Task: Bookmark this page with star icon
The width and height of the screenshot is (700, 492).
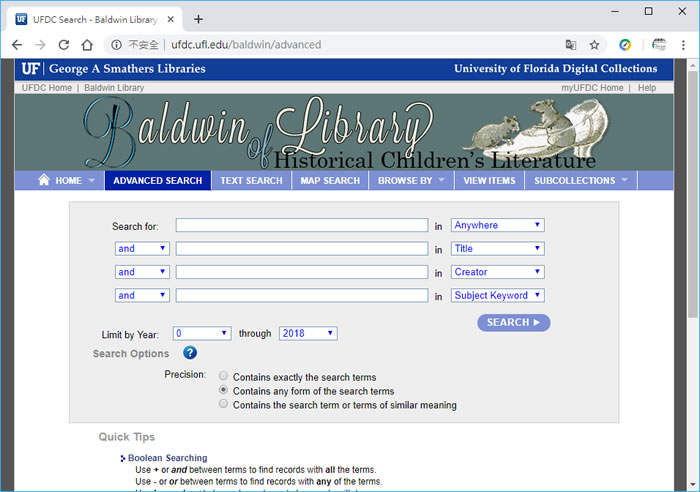Action: (594, 45)
